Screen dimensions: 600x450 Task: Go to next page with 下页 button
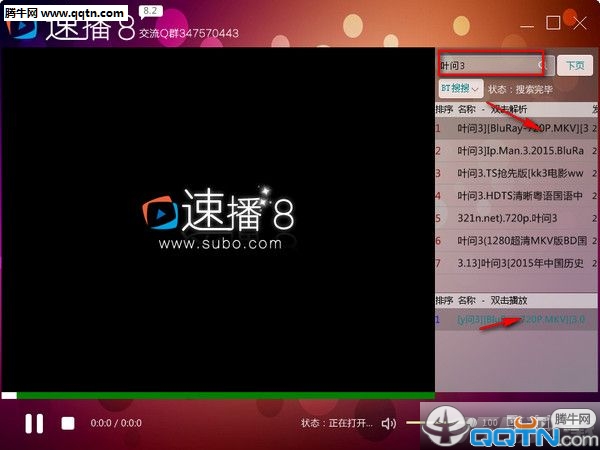575,65
